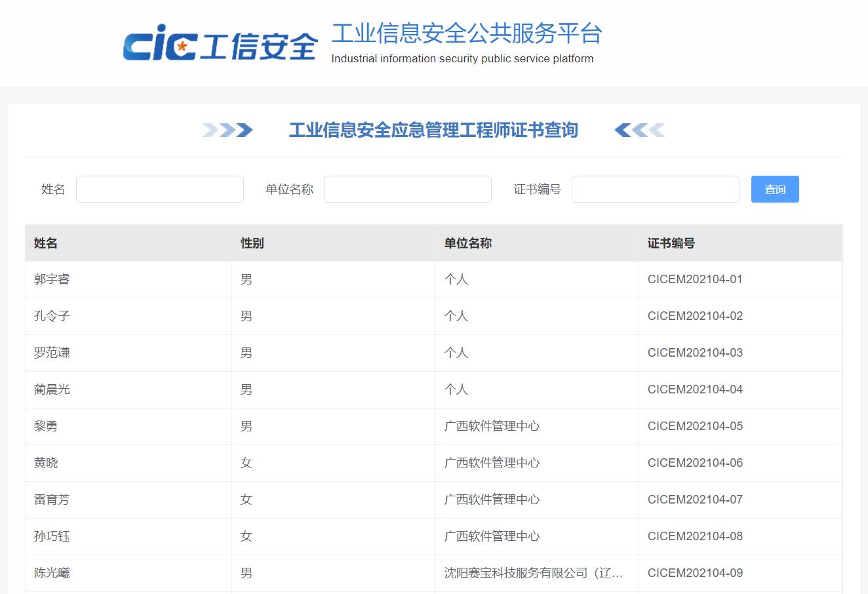This screenshot has width=868, height=594.
Task: Click the 单位名称 column header
Action: pyautogui.click(x=467, y=243)
